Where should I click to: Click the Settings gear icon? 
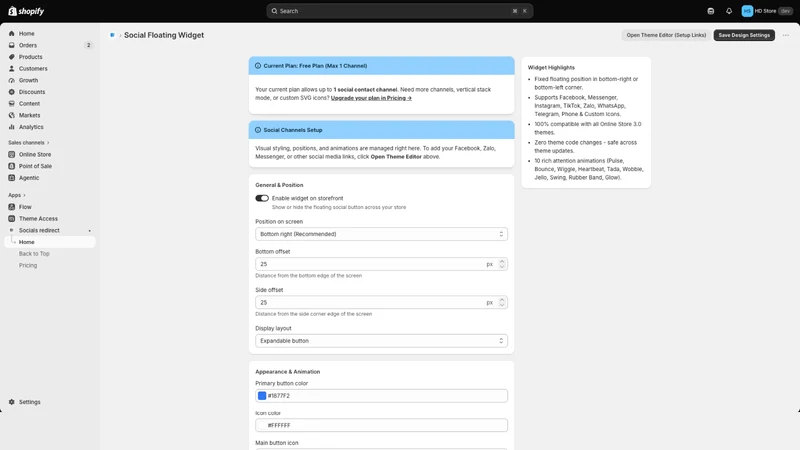click(12, 402)
